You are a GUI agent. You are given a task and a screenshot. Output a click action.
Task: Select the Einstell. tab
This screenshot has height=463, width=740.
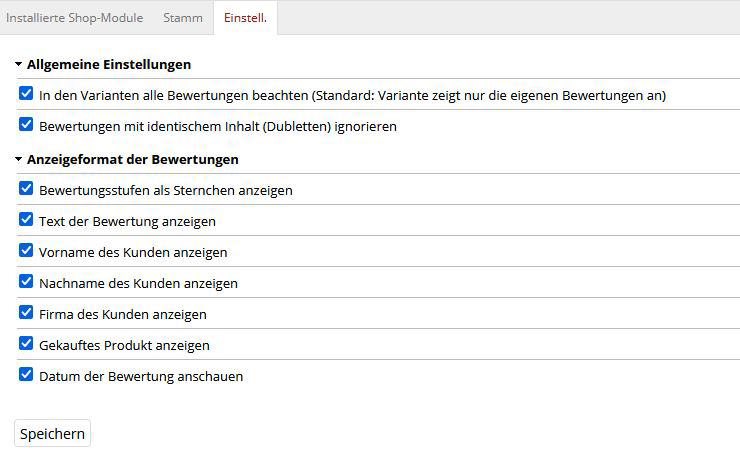(x=245, y=18)
